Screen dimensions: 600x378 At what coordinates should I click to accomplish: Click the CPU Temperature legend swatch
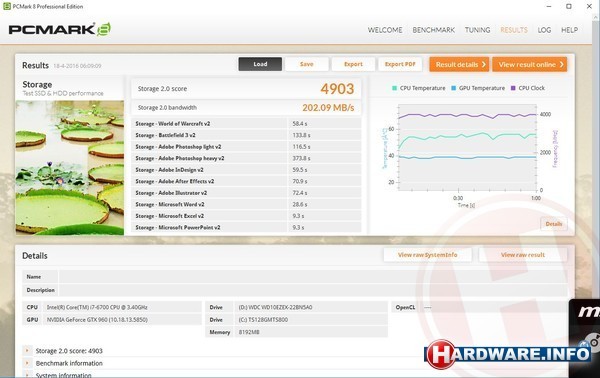click(x=395, y=88)
